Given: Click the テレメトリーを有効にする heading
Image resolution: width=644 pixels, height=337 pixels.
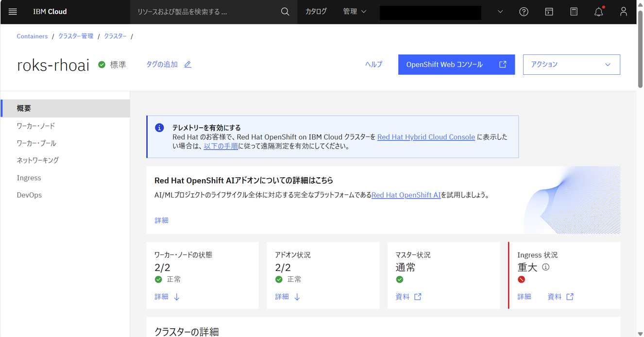Looking at the screenshot, I should [206, 128].
